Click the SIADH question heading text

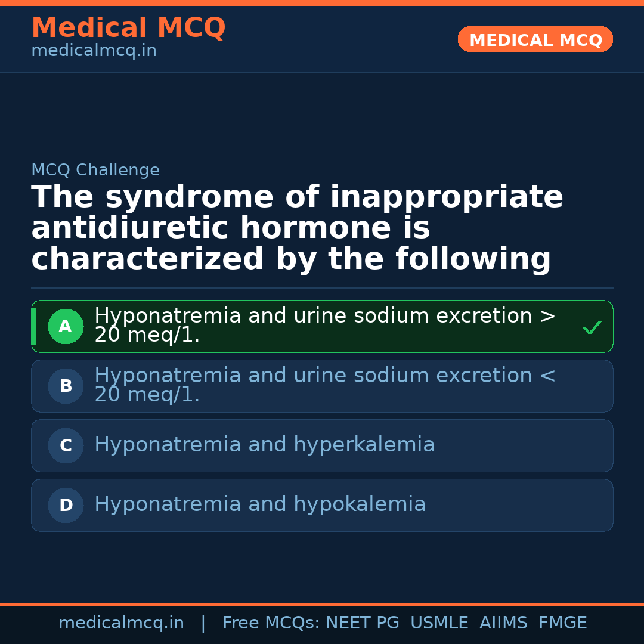(x=297, y=228)
